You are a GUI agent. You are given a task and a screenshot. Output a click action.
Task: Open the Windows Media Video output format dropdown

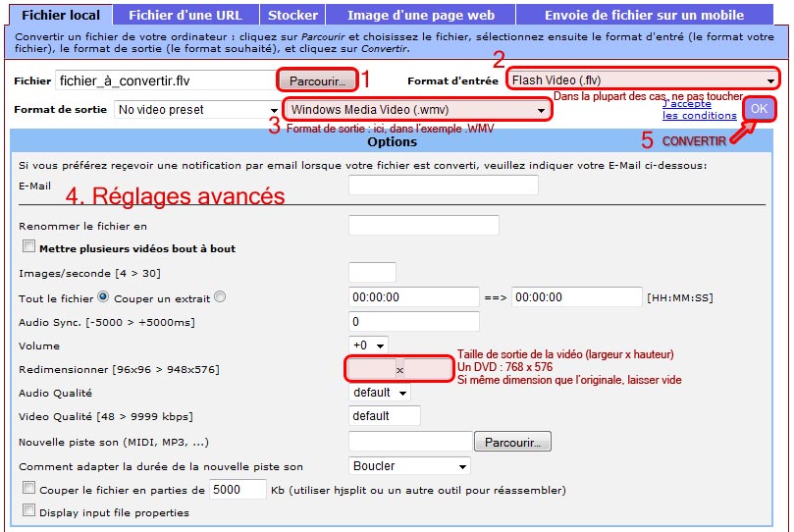point(417,110)
